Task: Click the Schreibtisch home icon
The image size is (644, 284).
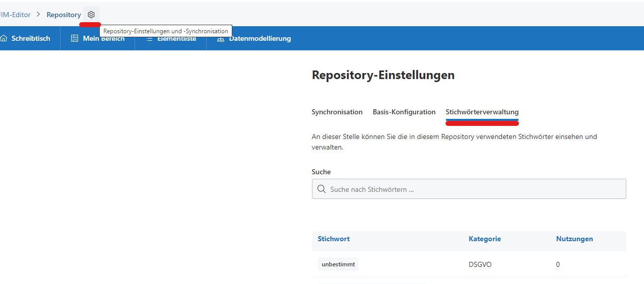Action: tap(4, 38)
